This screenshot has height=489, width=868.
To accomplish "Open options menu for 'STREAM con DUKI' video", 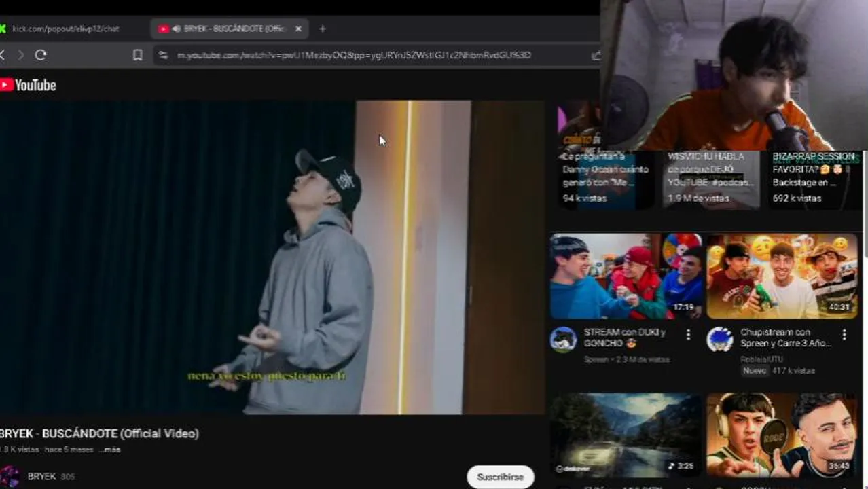I will tap(688, 335).
